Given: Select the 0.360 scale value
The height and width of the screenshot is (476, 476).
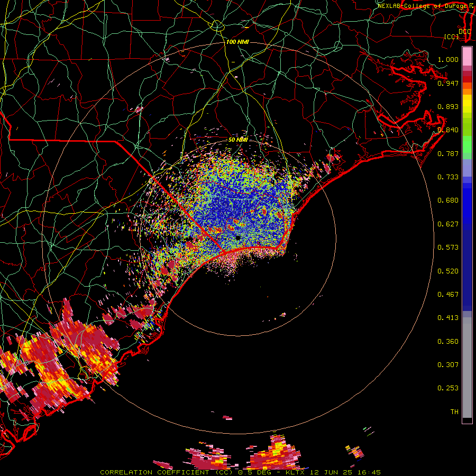Looking at the screenshot, I should (448, 342).
